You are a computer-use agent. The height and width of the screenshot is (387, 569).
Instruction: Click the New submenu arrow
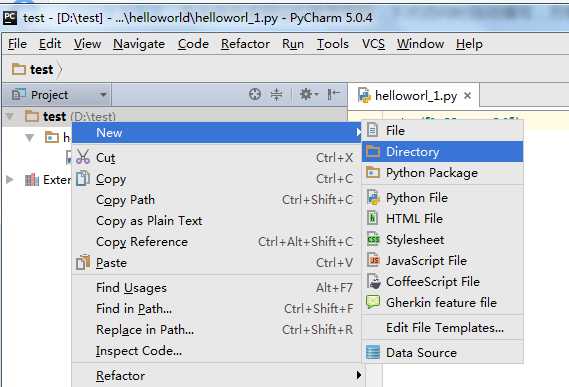pyautogui.click(x=359, y=132)
